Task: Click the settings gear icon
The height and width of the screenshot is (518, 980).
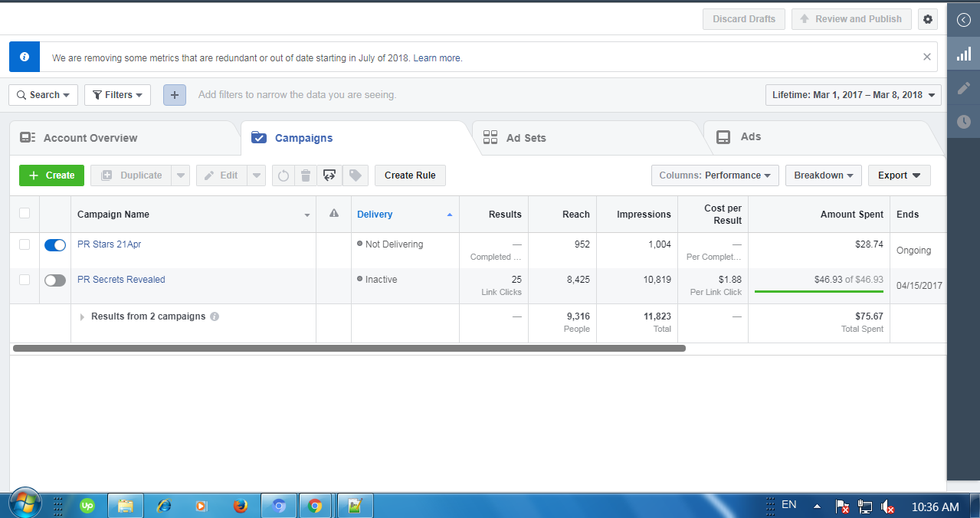Action: coord(928,19)
